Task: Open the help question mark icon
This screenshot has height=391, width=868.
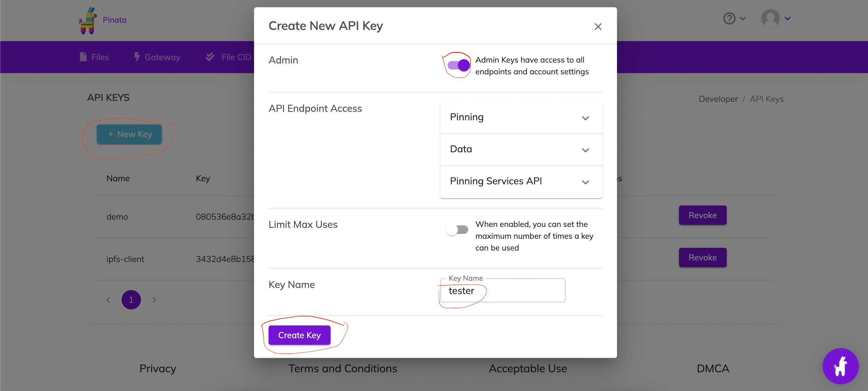Action: (729, 18)
